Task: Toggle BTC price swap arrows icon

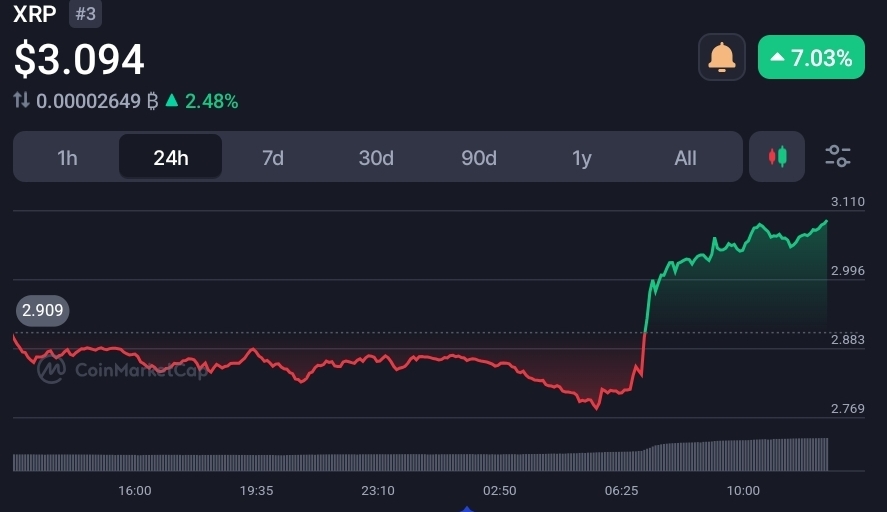Action: pos(21,101)
